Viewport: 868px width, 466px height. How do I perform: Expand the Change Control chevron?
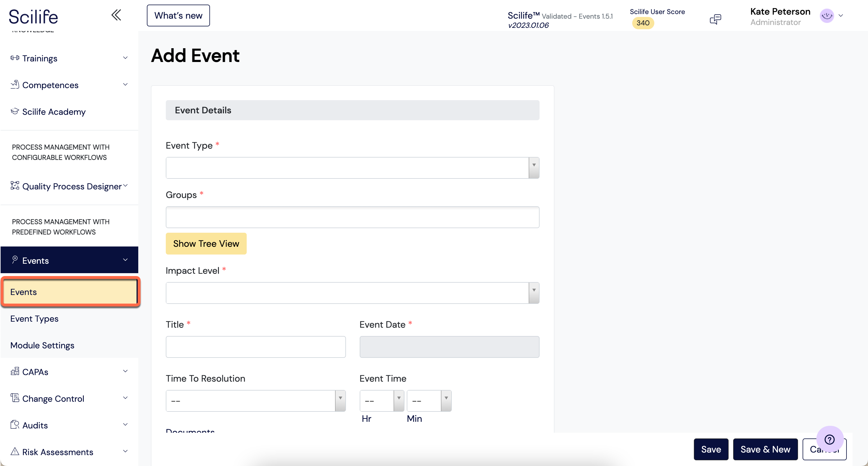[x=125, y=398]
